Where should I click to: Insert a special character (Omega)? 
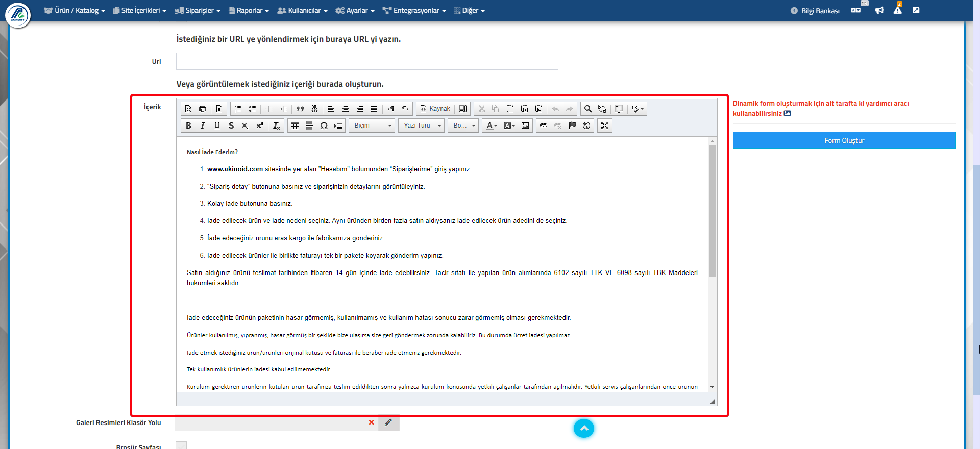[324, 126]
